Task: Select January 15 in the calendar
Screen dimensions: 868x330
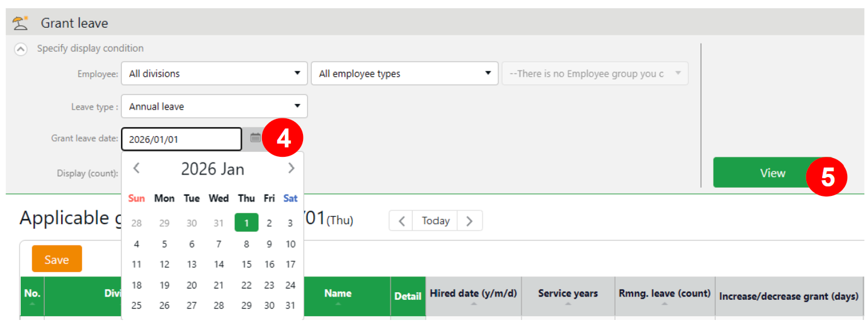Action: coord(246,265)
